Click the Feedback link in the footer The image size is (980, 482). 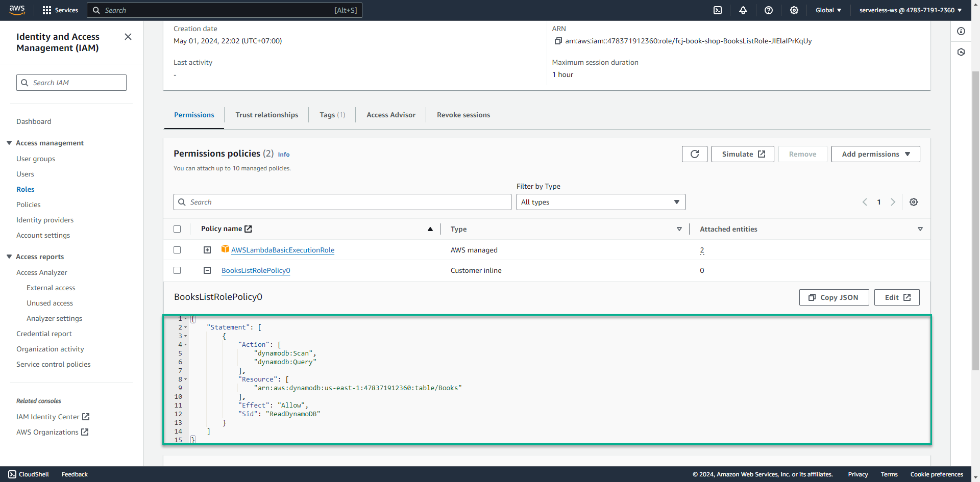75,474
